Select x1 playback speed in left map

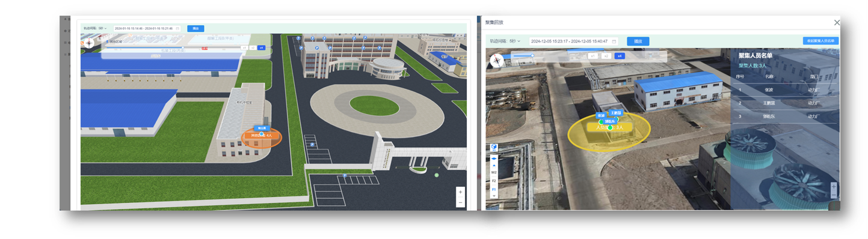click(x=245, y=47)
